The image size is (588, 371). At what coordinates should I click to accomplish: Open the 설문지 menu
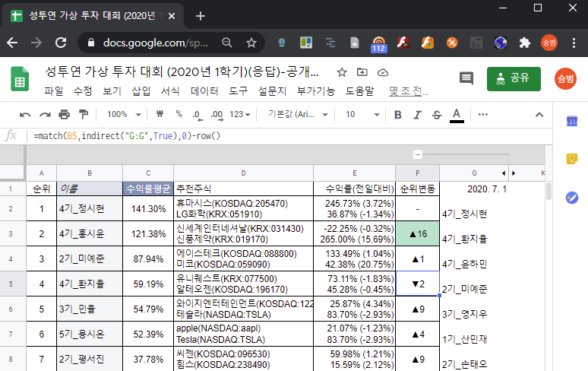click(272, 91)
